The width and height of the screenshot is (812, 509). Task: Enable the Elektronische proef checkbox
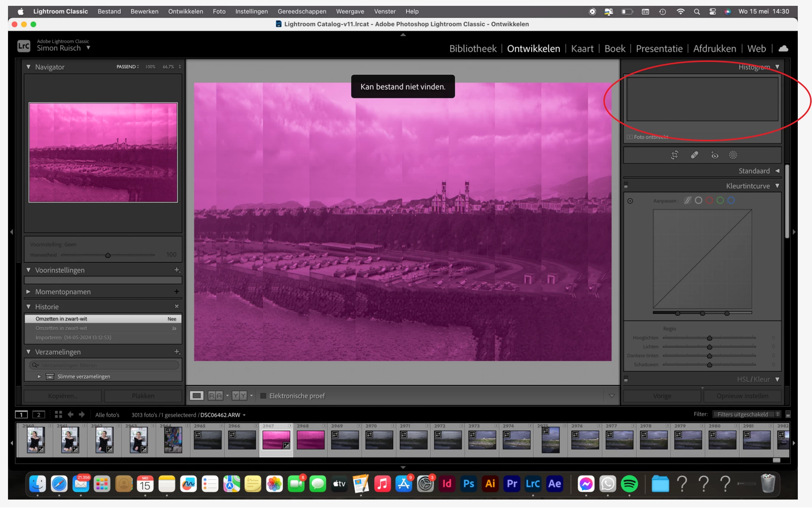(x=263, y=396)
